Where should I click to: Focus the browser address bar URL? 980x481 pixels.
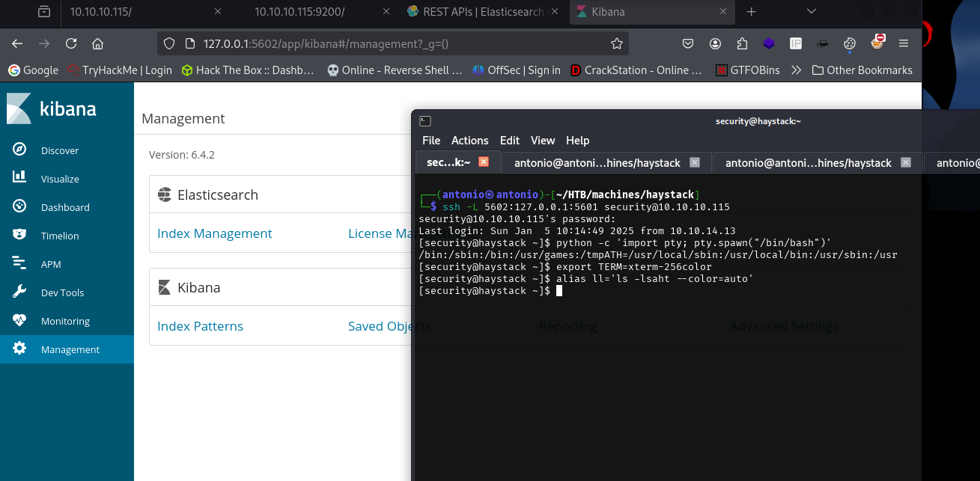392,43
